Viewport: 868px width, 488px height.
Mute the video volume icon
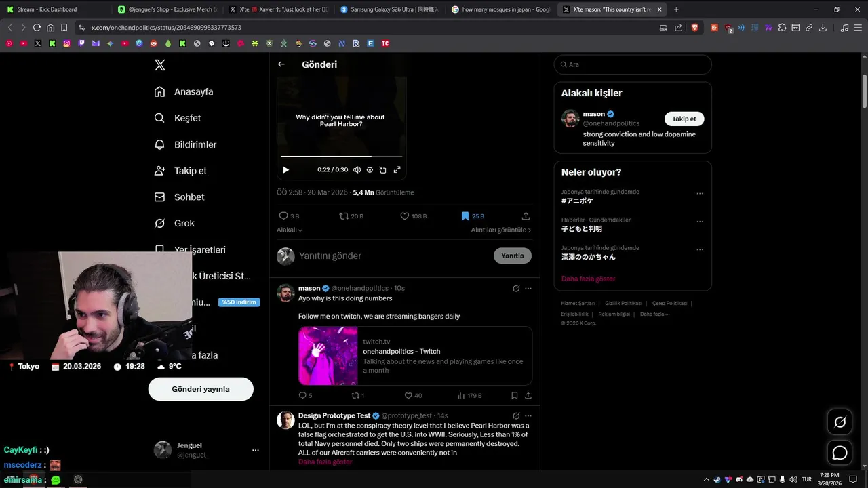pyautogui.click(x=357, y=170)
